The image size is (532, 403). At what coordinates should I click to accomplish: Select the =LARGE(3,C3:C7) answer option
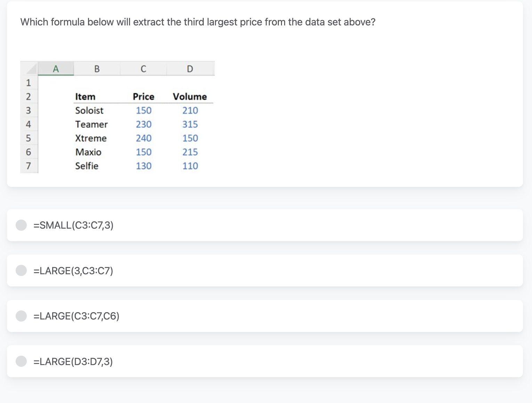coord(21,270)
